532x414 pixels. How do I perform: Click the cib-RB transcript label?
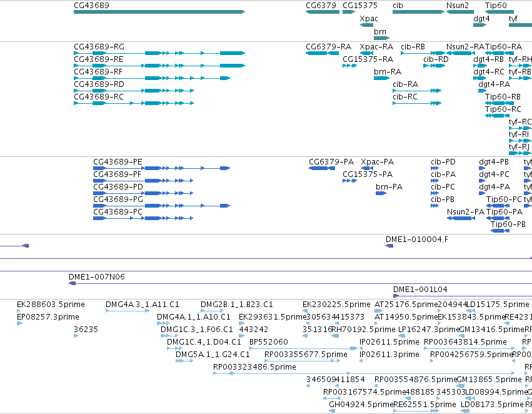tap(413, 47)
